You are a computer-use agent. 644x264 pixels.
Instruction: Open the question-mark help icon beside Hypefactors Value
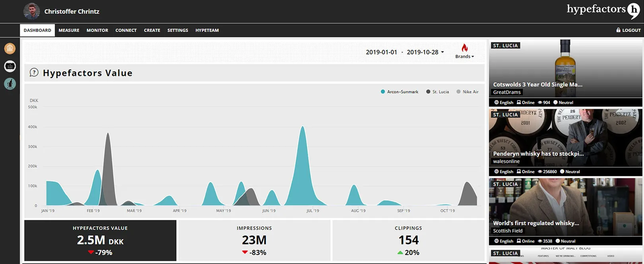click(x=34, y=72)
